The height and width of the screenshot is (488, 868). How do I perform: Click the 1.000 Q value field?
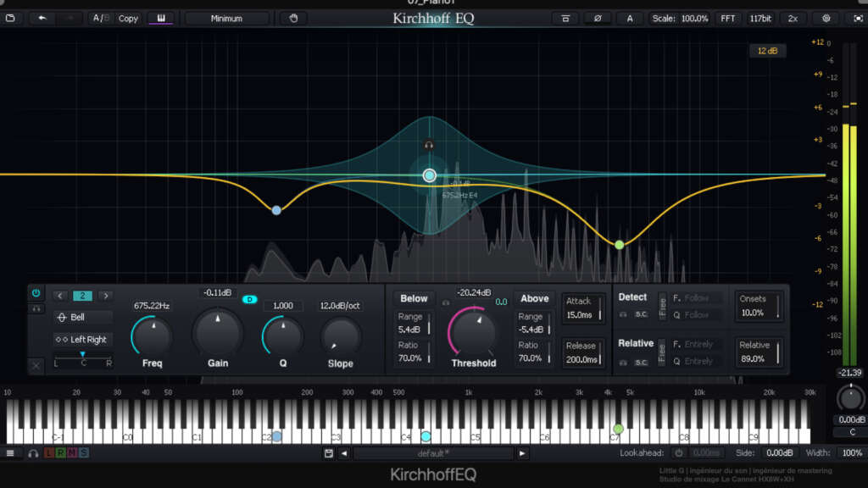click(x=283, y=306)
